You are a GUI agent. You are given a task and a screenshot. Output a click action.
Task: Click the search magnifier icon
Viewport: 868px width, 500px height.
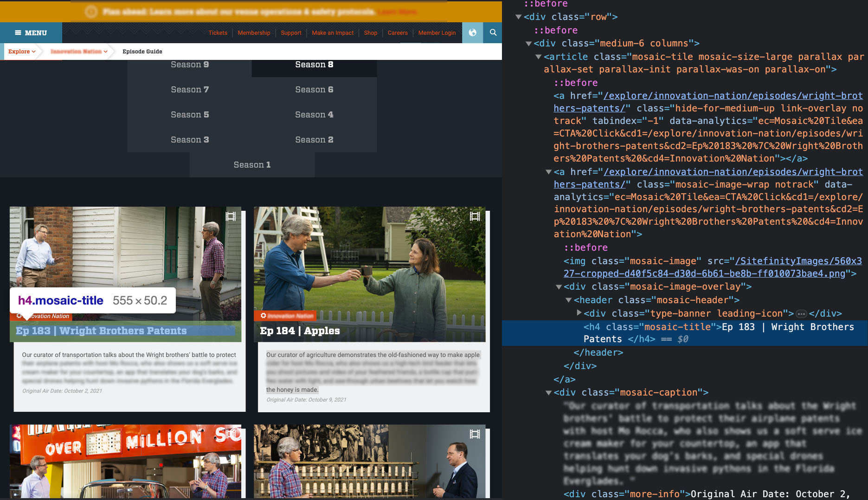click(x=493, y=32)
